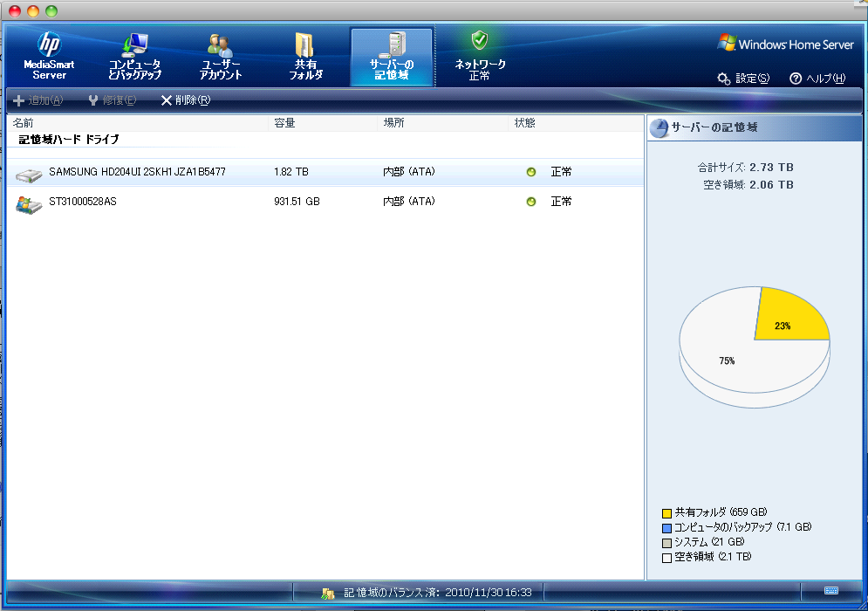Open Shared Folders (共有フォルダ) tab
The image size is (868, 611).
tap(305, 57)
